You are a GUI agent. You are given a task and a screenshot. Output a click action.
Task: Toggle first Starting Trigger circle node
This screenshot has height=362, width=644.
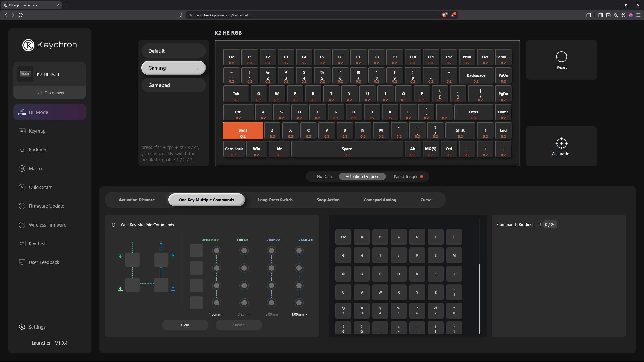[216, 251]
